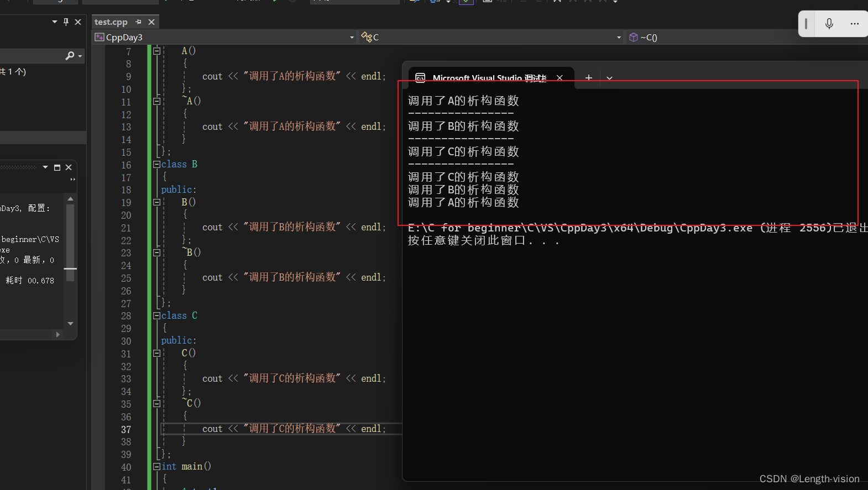Collapse the C() constructor at line 31
Viewport: 868px width, 490px height.
click(x=156, y=353)
